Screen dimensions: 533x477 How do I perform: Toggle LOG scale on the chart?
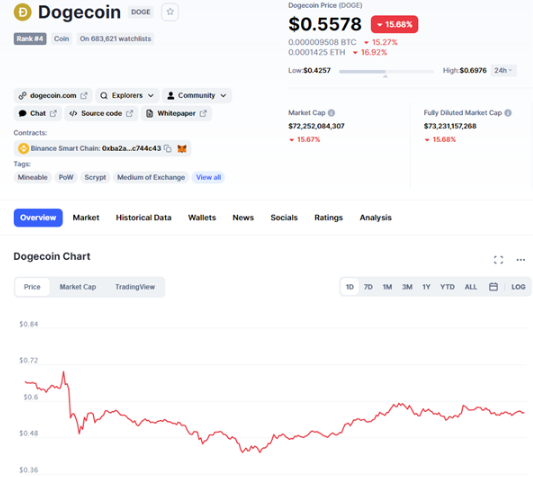(518, 287)
